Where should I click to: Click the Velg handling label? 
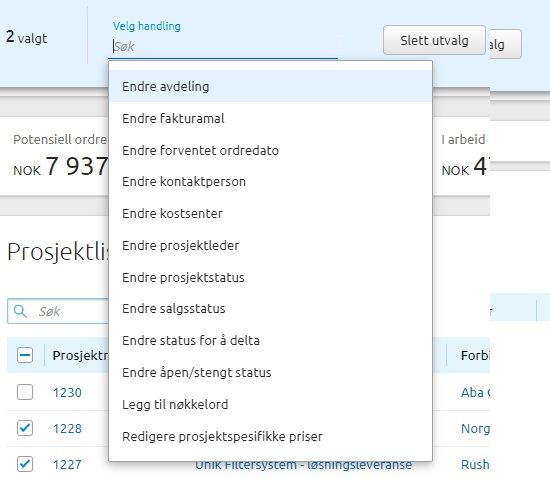pyautogui.click(x=147, y=26)
